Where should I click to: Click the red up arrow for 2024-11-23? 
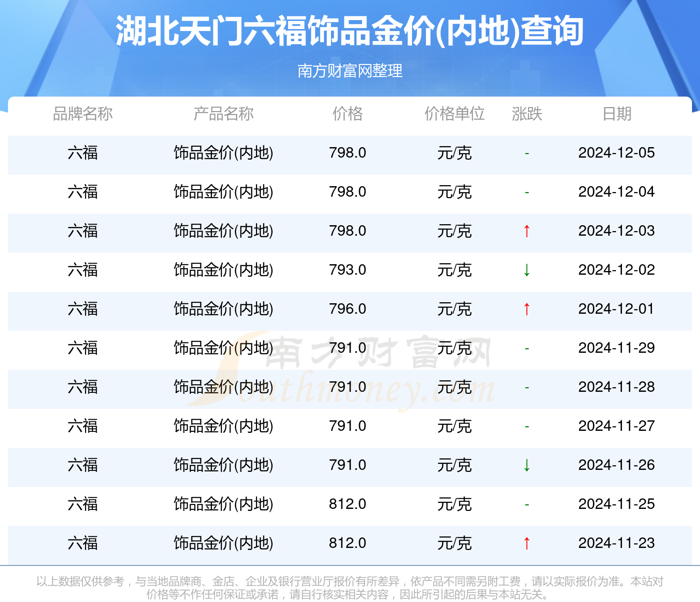[526, 543]
